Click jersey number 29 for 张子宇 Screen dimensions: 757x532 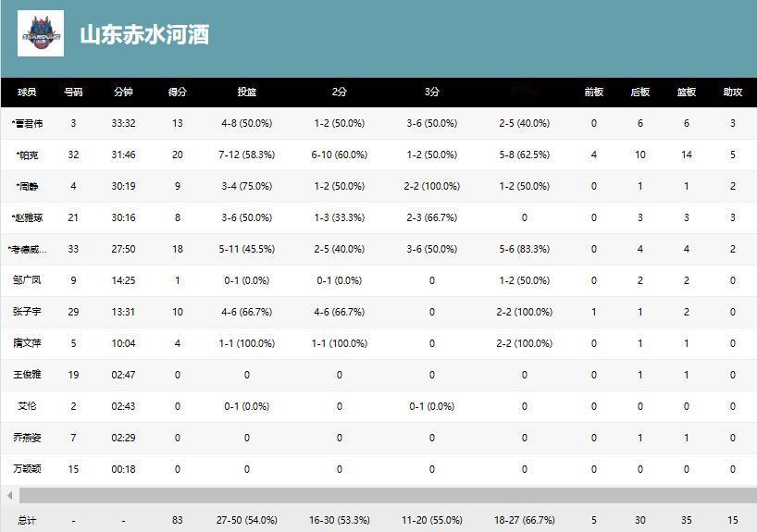tap(73, 312)
